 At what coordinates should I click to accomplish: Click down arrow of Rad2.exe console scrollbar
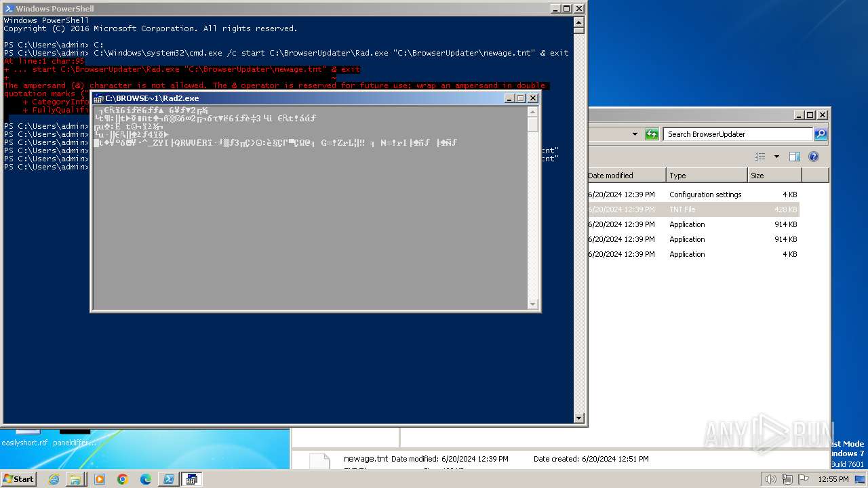tap(533, 304)
